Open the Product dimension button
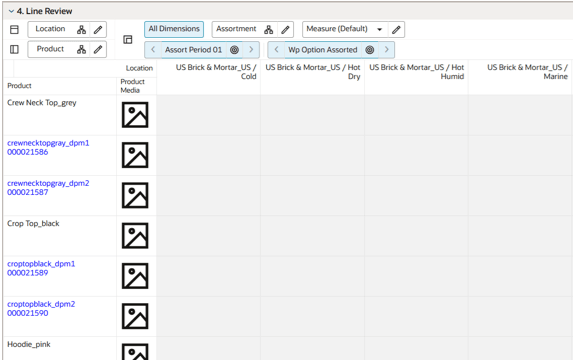The height and width of the screenshot is (362, 573). (50, 49)
